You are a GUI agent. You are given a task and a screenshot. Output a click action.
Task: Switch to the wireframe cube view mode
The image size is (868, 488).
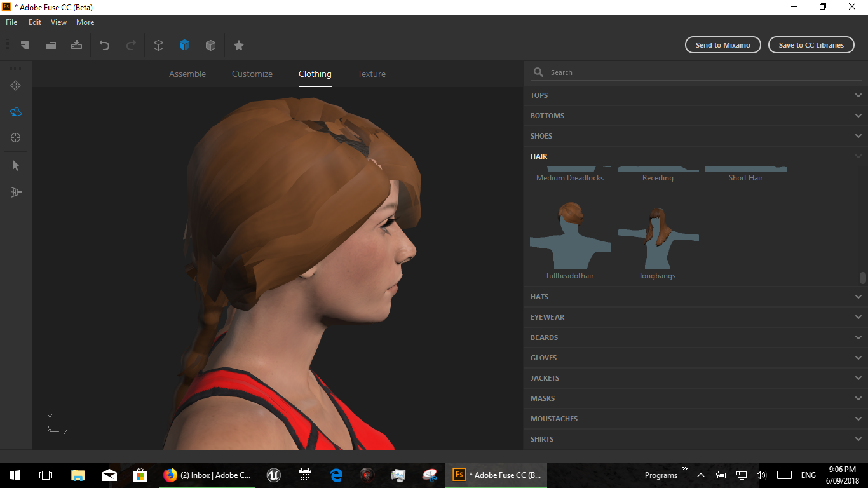159,45
